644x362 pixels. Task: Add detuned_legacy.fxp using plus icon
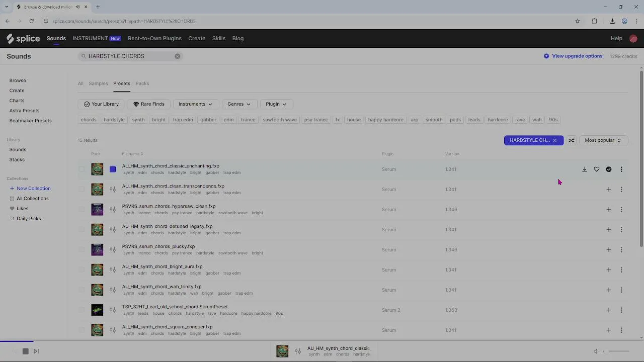point(608,230)
